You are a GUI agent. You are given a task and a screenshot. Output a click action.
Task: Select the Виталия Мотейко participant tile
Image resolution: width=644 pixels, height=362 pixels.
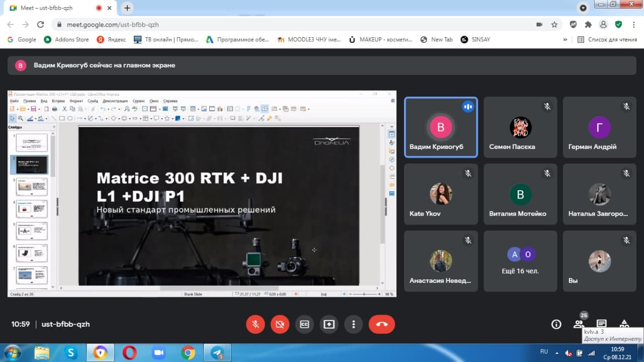pos(520,194)
